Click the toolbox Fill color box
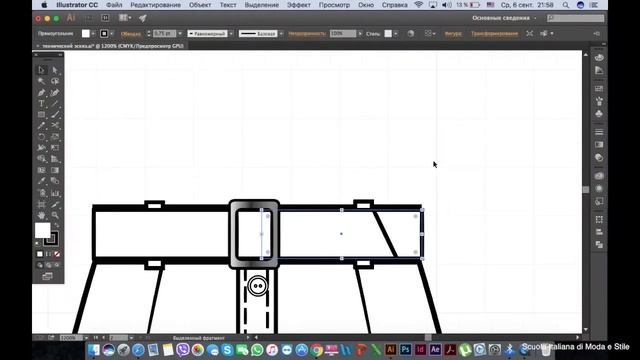The image size is (640, 360). (x=42, y=231)
